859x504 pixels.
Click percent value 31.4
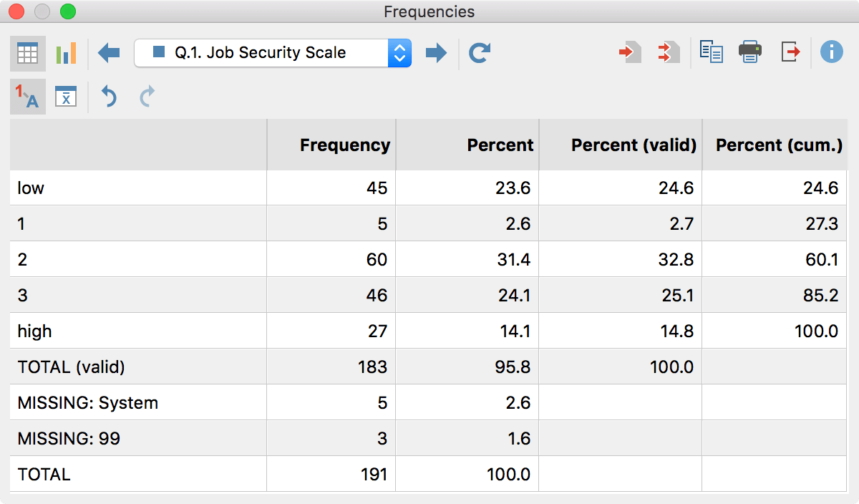(x=513, y=260)
